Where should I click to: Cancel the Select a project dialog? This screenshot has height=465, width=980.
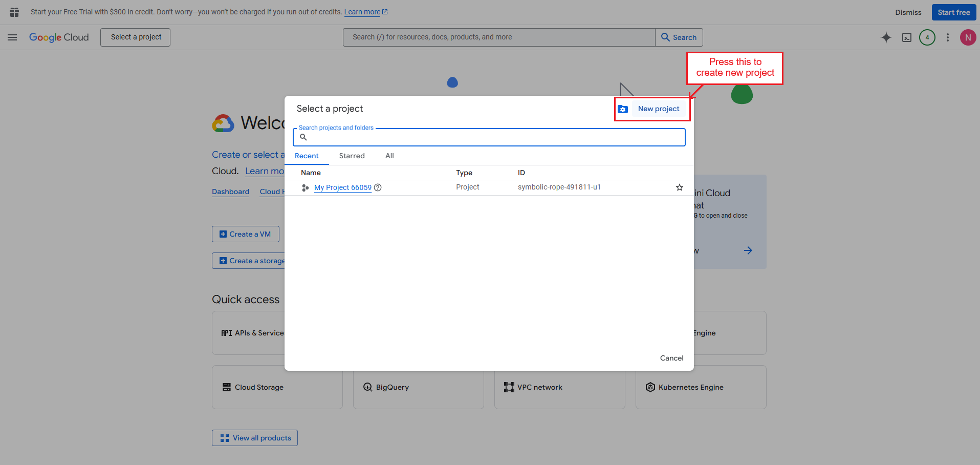671,358
